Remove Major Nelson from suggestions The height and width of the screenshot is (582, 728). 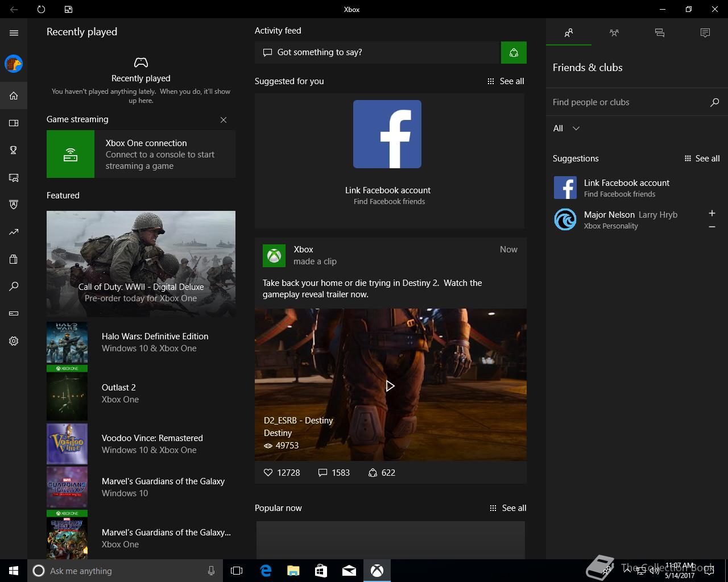point(712,227)
